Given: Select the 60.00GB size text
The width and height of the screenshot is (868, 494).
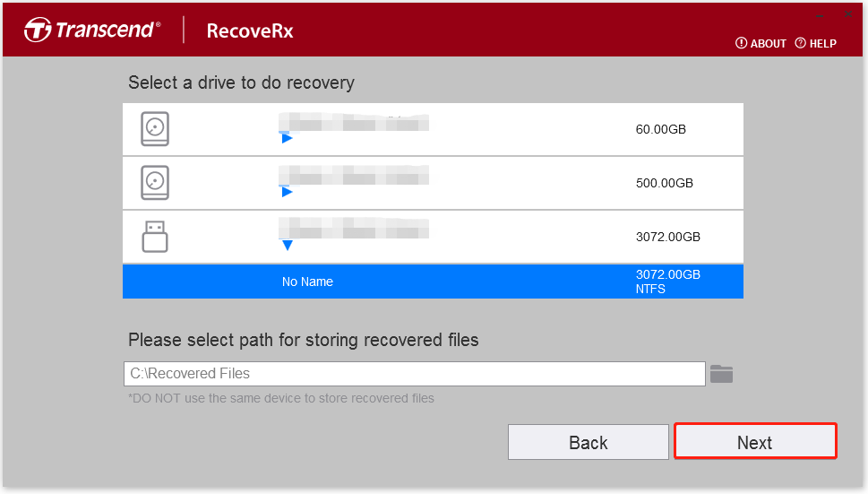Looking at the screenshot, I should point(660,130).
